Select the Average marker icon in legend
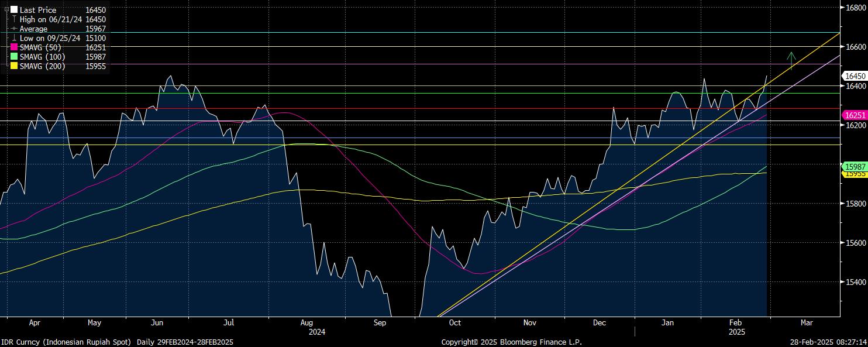Screen dimensions: 868x347 14,29
